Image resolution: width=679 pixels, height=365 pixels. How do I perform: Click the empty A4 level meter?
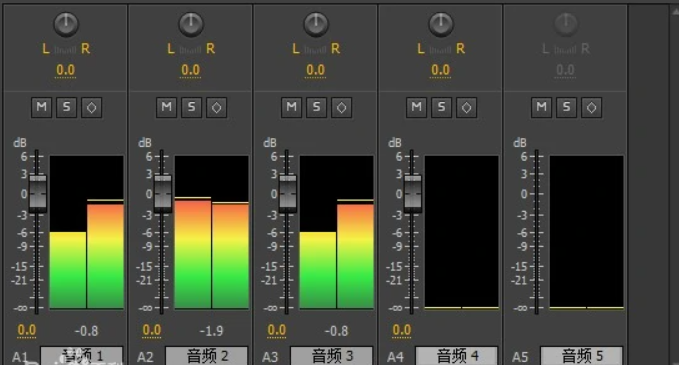(x=462, y=233)
